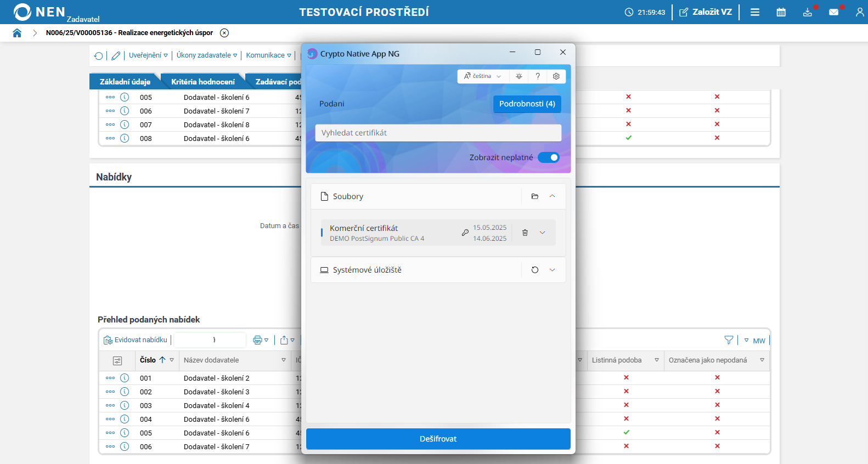Click Evidovat nabídku link
Image resolution: width=868 pixels, height=464 pixels.
[136, 340]
